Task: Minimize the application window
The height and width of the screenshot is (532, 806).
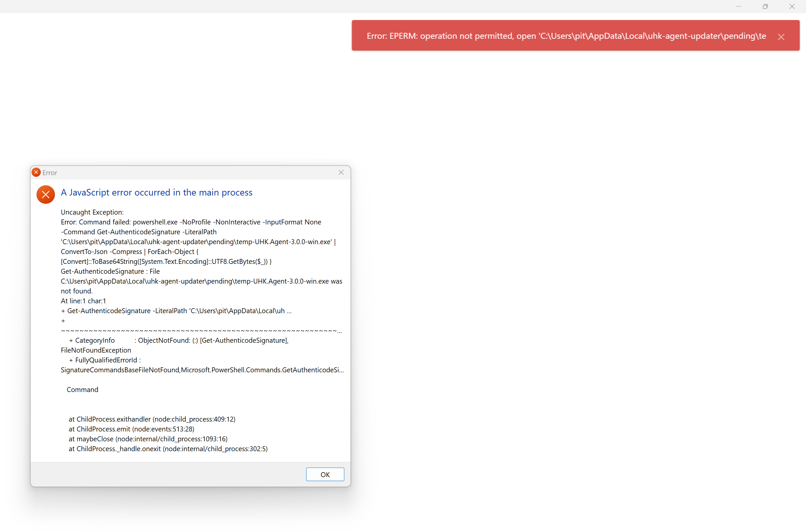Action: tap(739, 7)
